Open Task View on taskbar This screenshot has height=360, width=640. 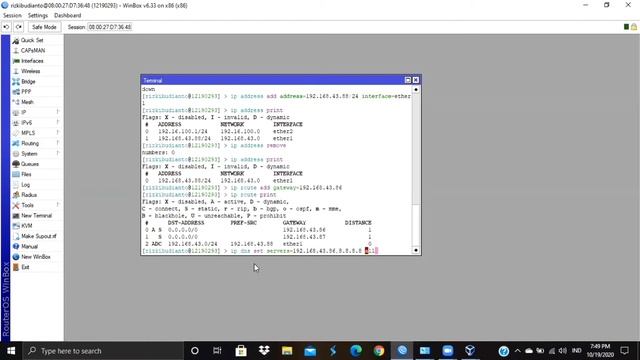217,351
